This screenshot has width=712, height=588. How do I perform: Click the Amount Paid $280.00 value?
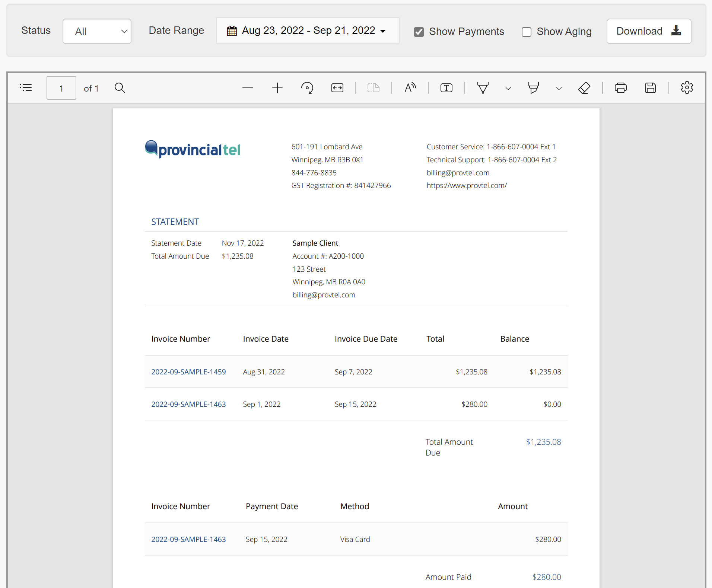click(x=547, y=577)
